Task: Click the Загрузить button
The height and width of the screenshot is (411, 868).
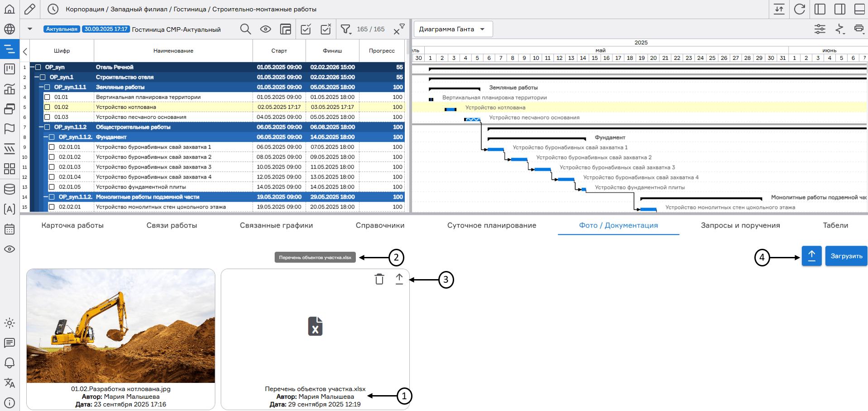Action: [x=846, y=256]
